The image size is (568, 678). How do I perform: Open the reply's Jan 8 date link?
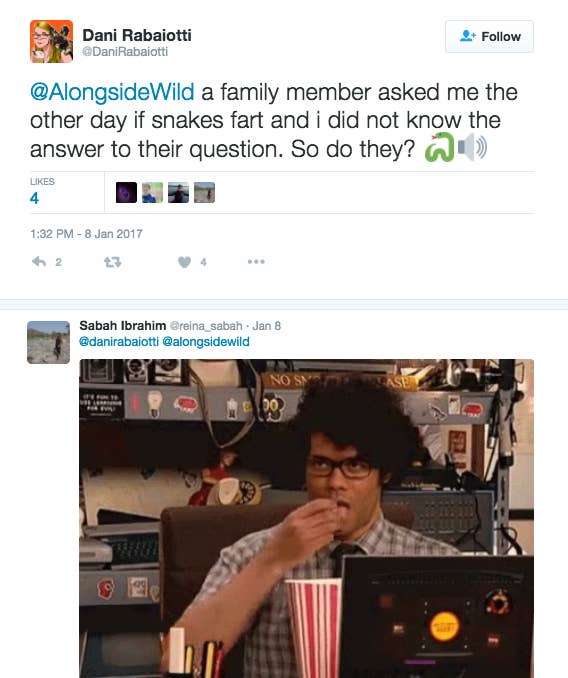[266, 326]
